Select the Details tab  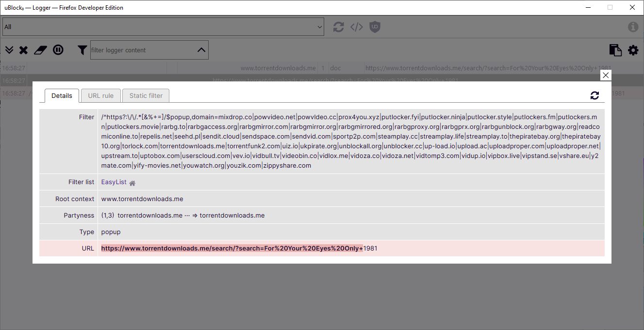click(x=62, y=95)
